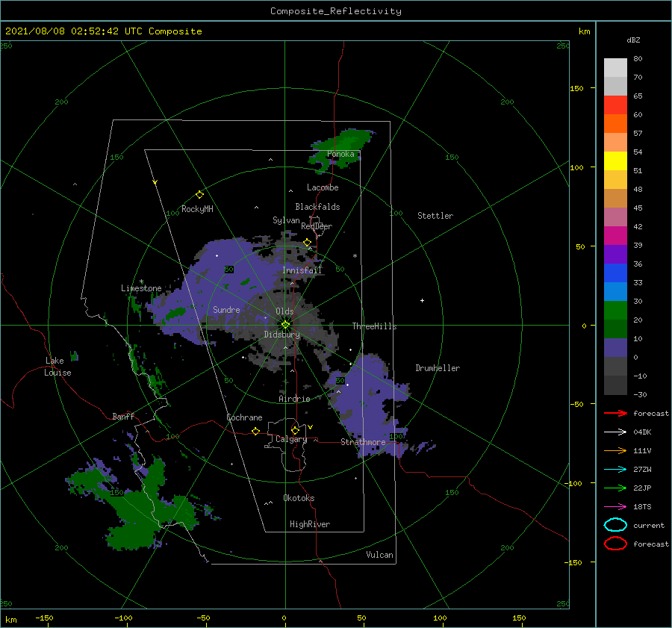Click the RedDeer label
672x628 pixels.
click(x=317, y=226)
